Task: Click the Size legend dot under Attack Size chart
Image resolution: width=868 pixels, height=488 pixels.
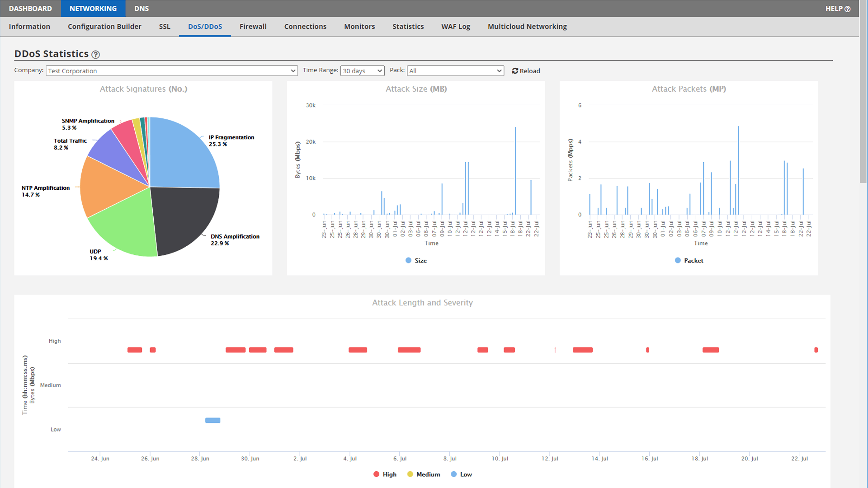Action: [x=407, y=260]
